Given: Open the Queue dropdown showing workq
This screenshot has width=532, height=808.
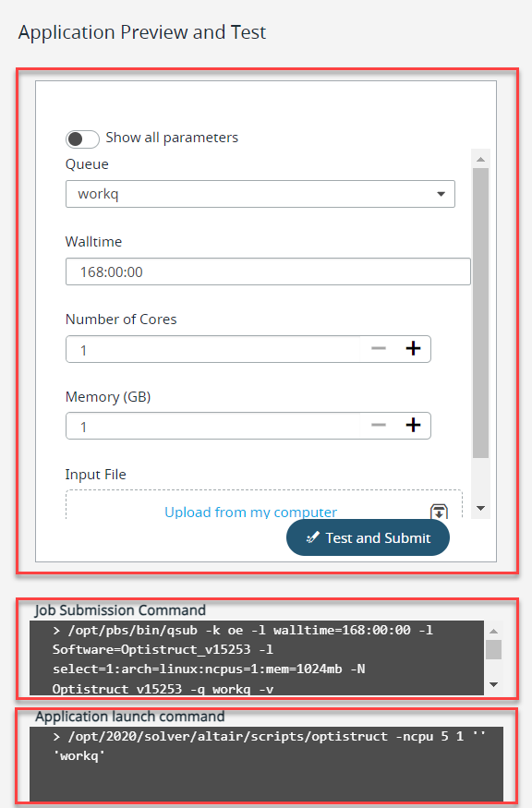Looking at the screenshot, I should click(260, 194).
